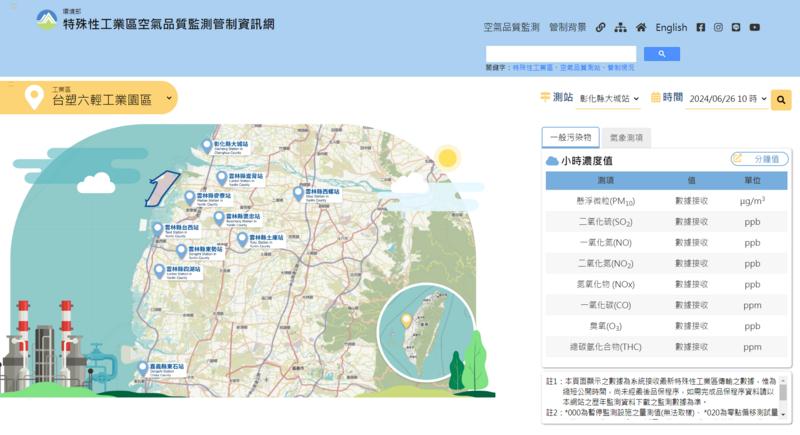
Task: Select the 雲林縣東勢站 map pin
Action: click(x=181, y=251)
